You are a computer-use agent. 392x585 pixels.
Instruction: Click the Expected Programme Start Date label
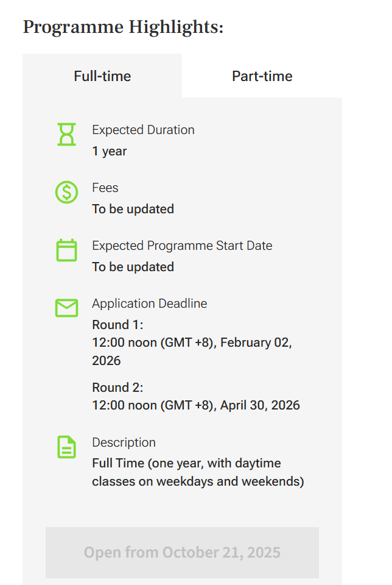click(x=182, y=246)
